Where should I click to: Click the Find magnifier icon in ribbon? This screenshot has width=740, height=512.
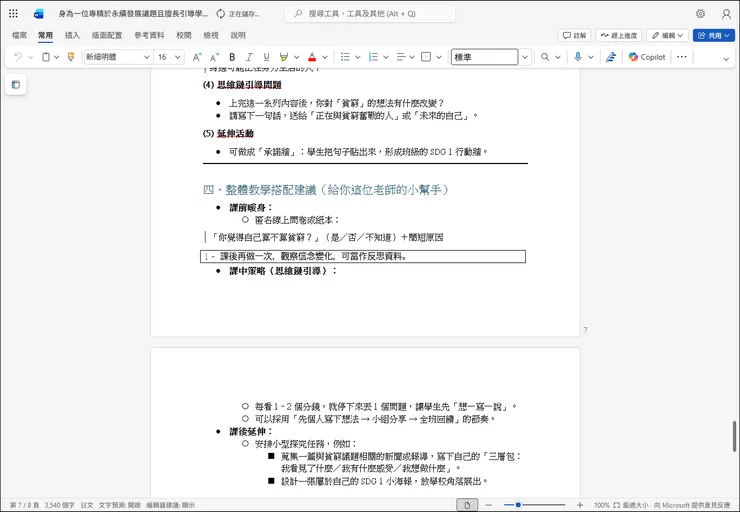click(545, 57)
